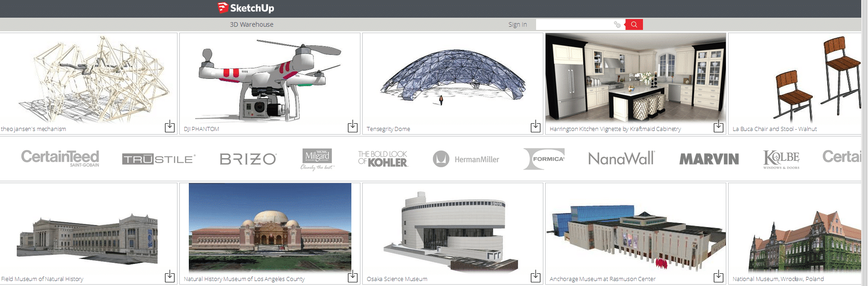This screenshot has height=286, width=868.
Task: Open the Harrington Kitchen Vignette thumbnail
Action: coord(636,77)
